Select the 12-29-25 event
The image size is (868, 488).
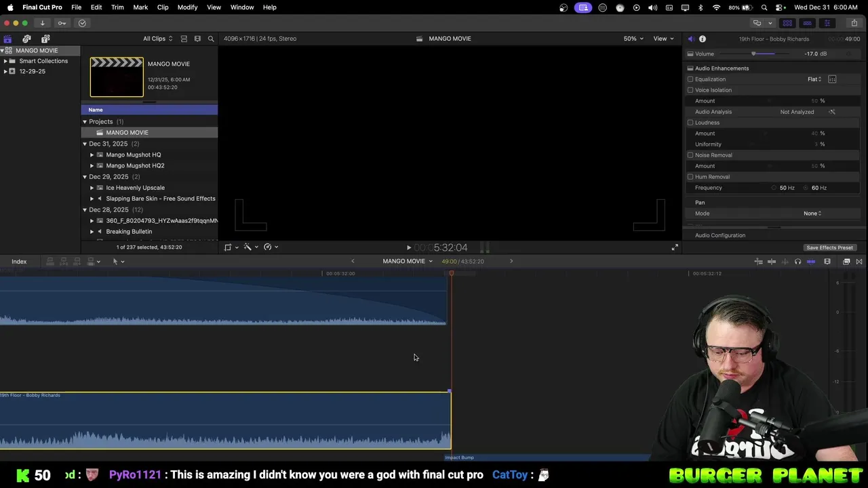point(32,71)
